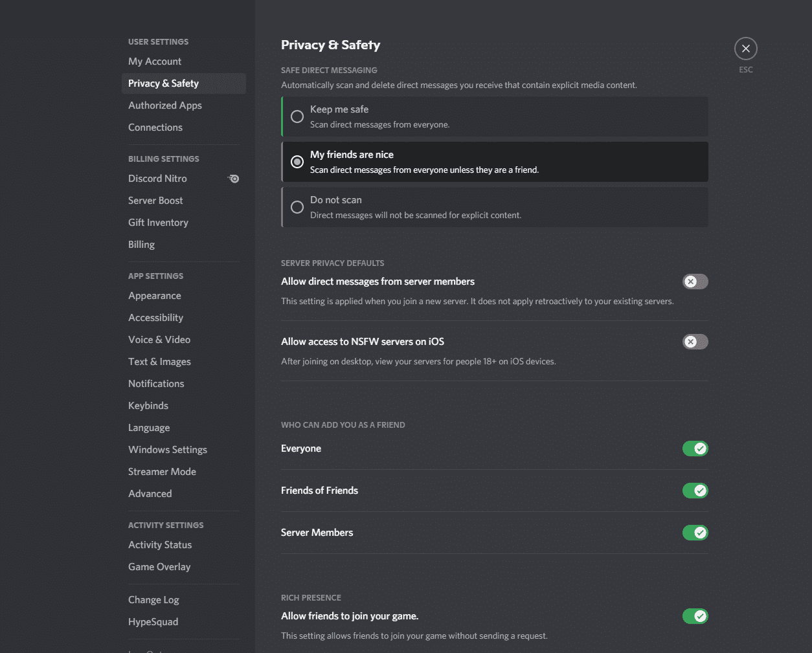
Task: Click the APP SETTINGS sidebar heading
Action: [156, 276]
